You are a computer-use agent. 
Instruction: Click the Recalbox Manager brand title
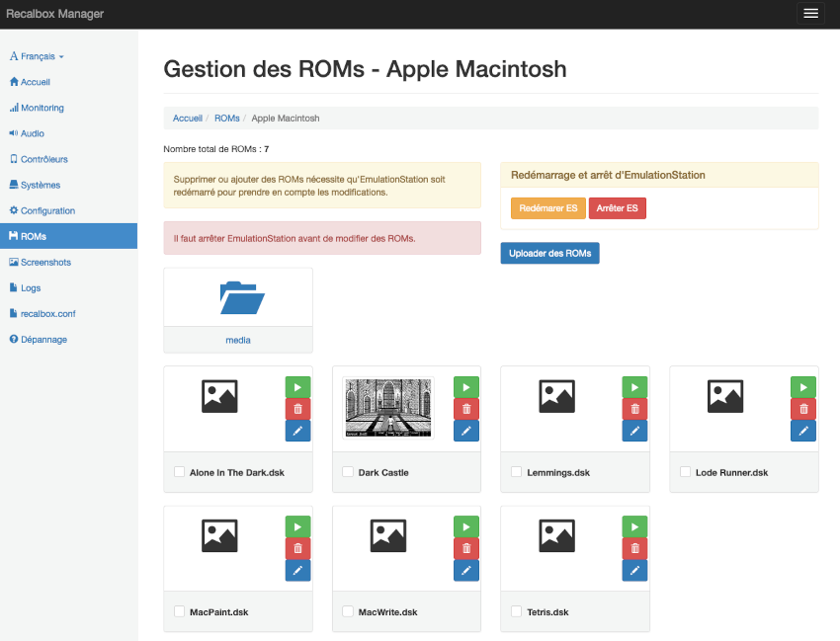point(55,14)
